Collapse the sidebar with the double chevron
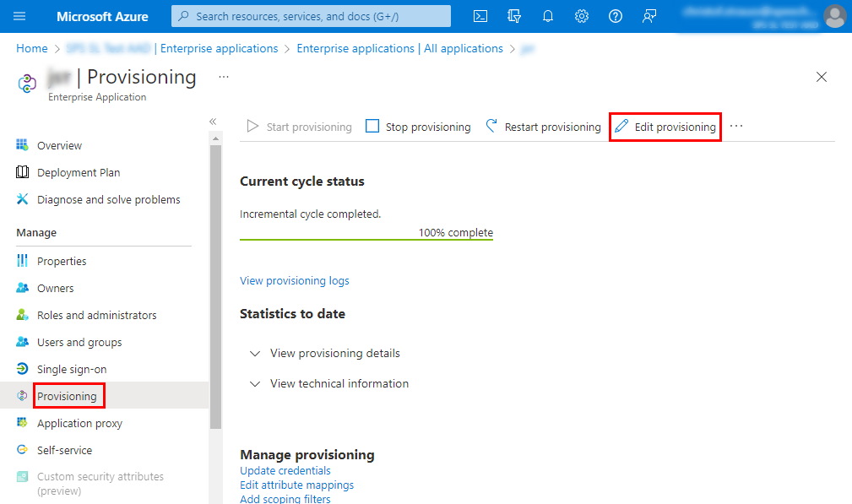The image size is (852, 504). pos(213,122)
